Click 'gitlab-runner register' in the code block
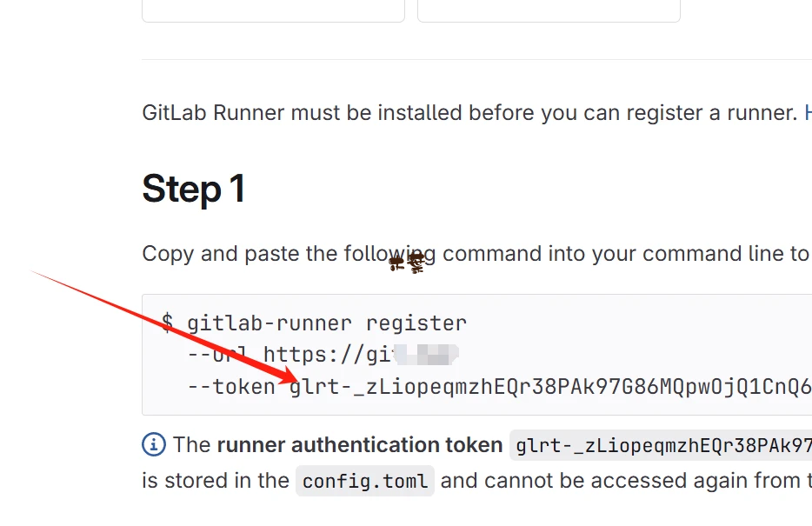The width and height of the screenshot is (812, 526). [x=327, y=323]
